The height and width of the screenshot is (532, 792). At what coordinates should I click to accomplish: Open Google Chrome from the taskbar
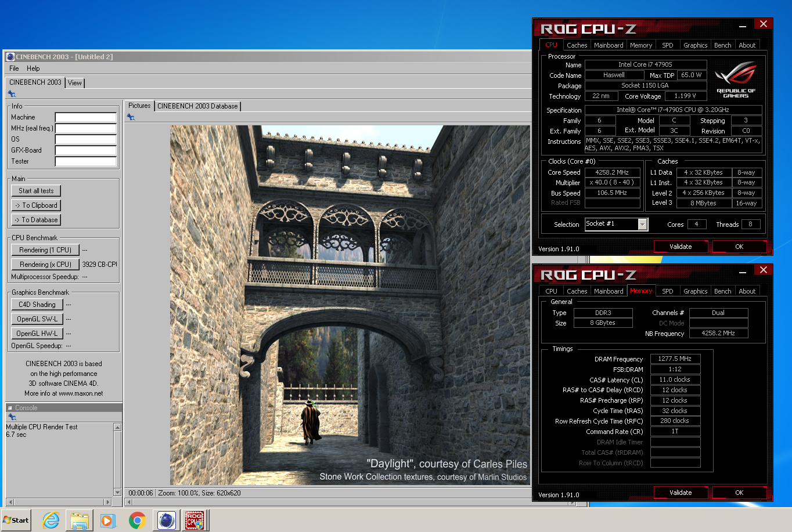(137, 520)
